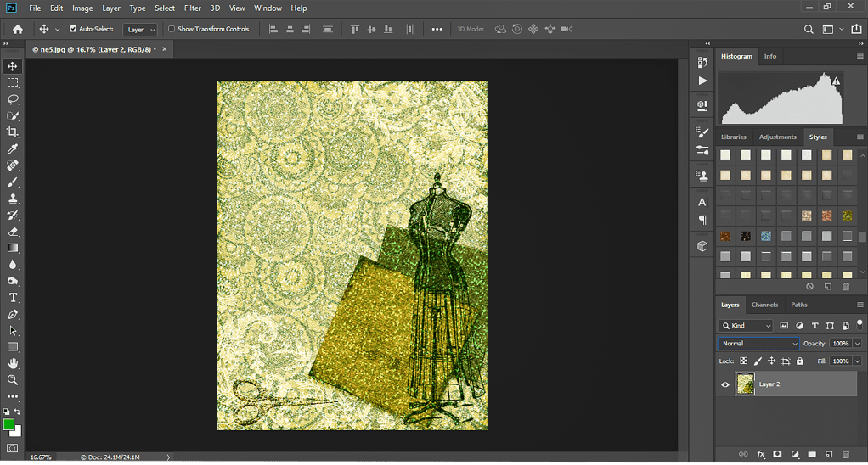Uncheck the Auto-Select checkbox
The width and height of the screenshot is (868, 465).
click(x=73, y=29)
